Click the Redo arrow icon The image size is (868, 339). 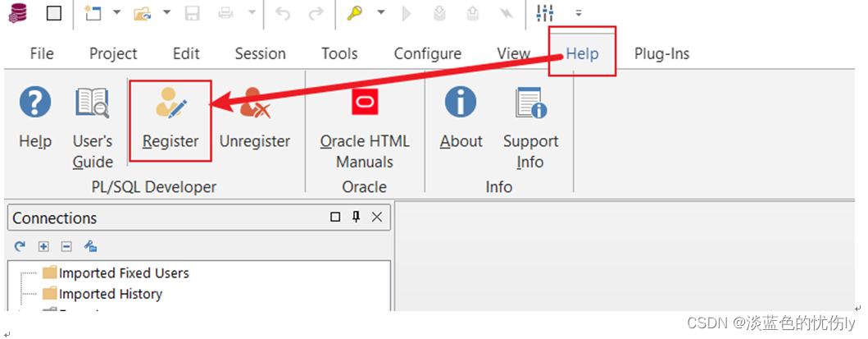click(316, 13)
